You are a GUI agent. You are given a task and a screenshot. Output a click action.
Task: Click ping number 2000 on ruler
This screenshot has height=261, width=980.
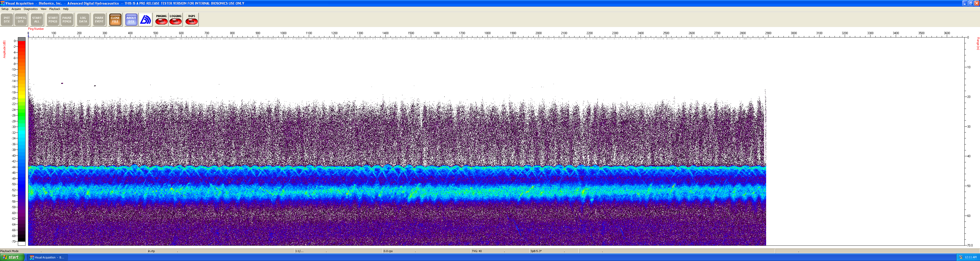click(539, 33)
